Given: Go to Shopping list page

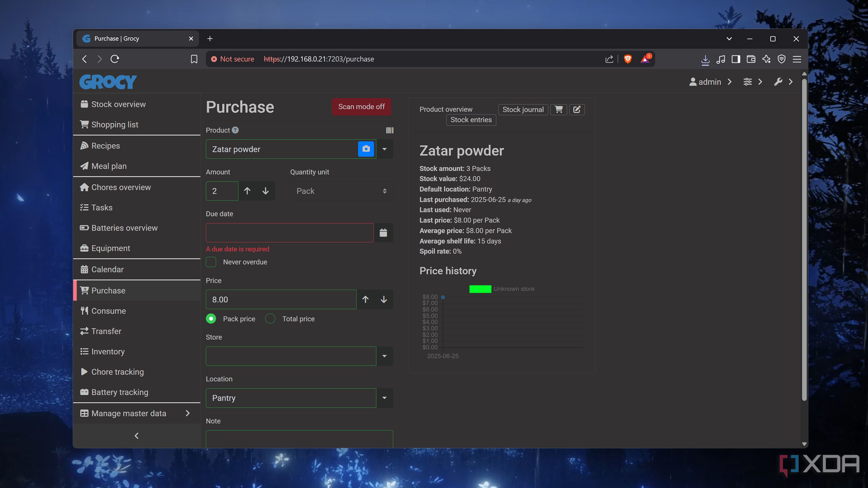Looking at the screenshot, I should tap(137, 124).
